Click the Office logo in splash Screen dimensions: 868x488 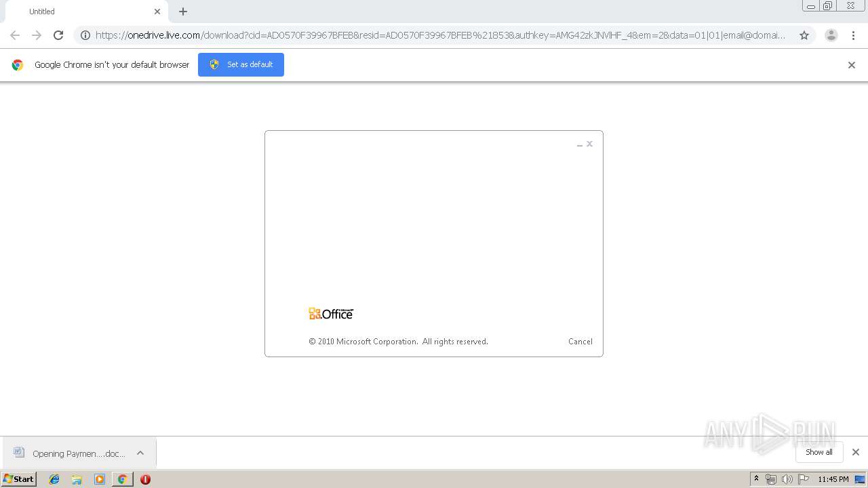point(331,314)
